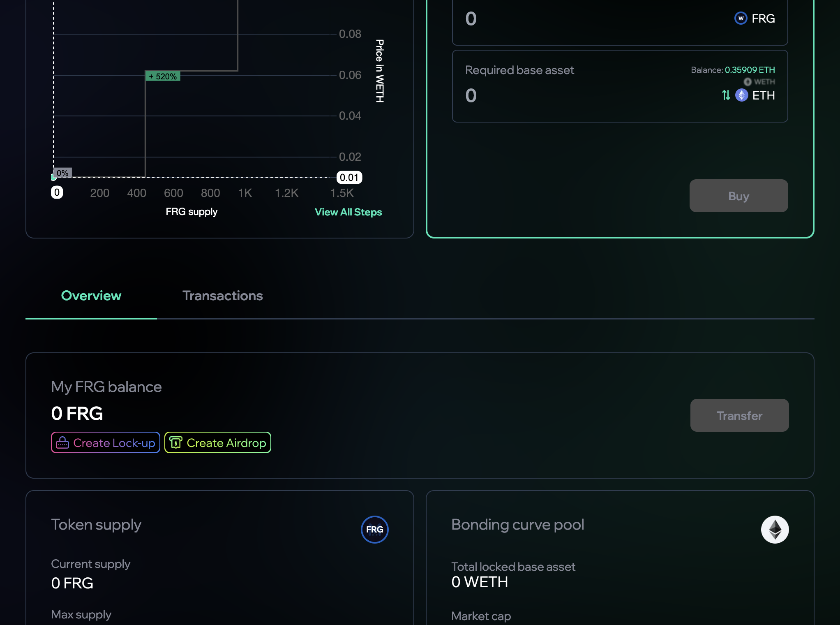Image resolution: width=840 pixels, height=625 pixels.
Task: Switch to the Overview tab
Action: click(x=91, y=296)
